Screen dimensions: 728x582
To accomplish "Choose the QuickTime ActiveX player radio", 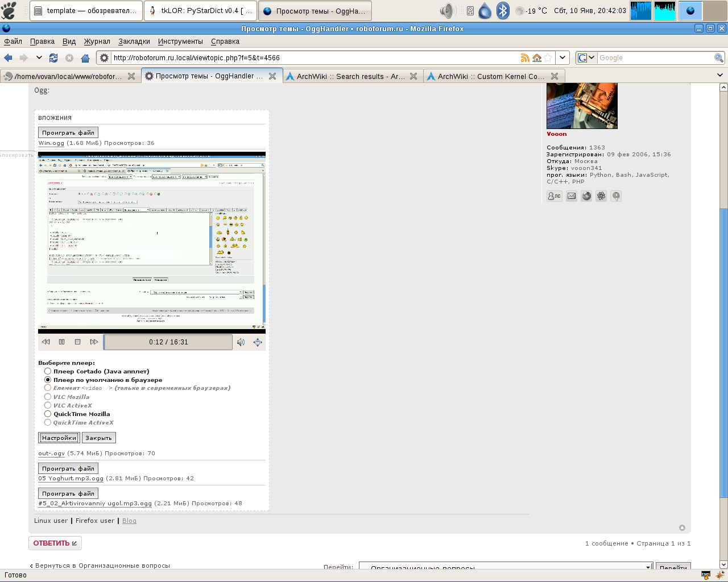I will 48,422.
